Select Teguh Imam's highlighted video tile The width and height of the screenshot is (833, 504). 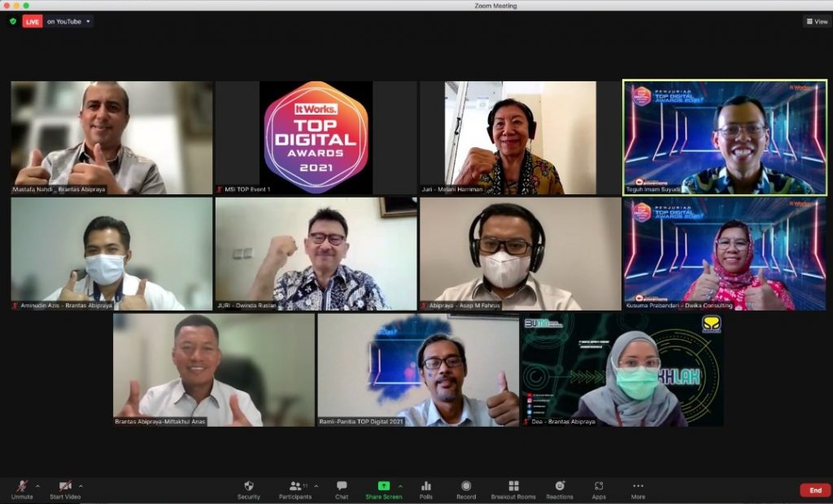[725, 137]
